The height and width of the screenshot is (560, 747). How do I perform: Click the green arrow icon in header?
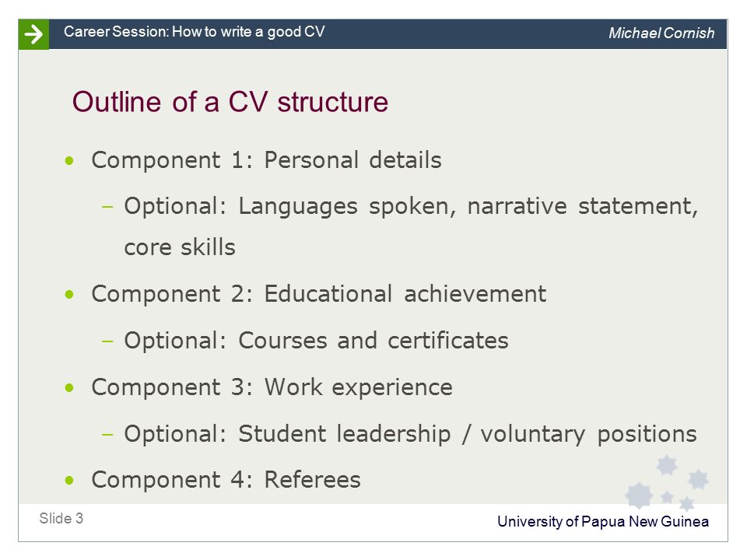click(x=33, y=34)
